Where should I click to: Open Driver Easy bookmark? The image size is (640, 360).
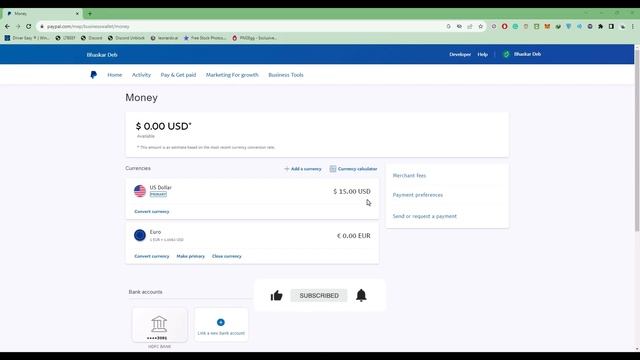click(27, 38)
